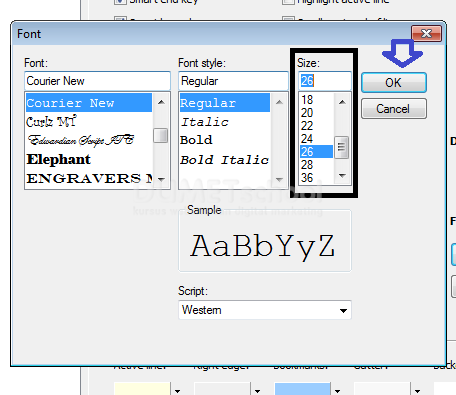Click font list scroll down arrow
Viewport: 456px width, 395px height.
coord(161,179)
